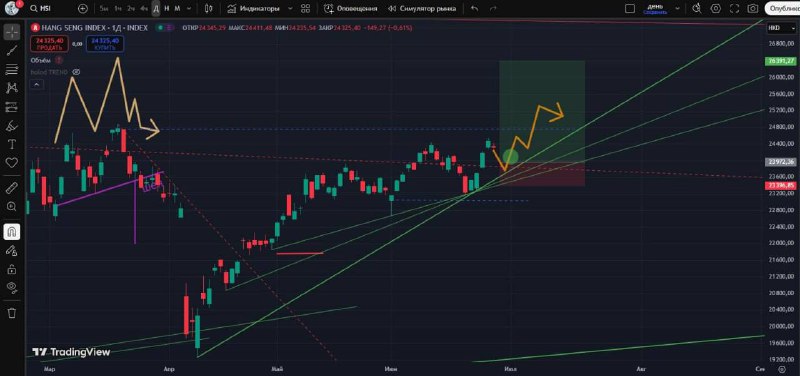Select the ruler measure tool
800x376 pixels.
point(11,188)
